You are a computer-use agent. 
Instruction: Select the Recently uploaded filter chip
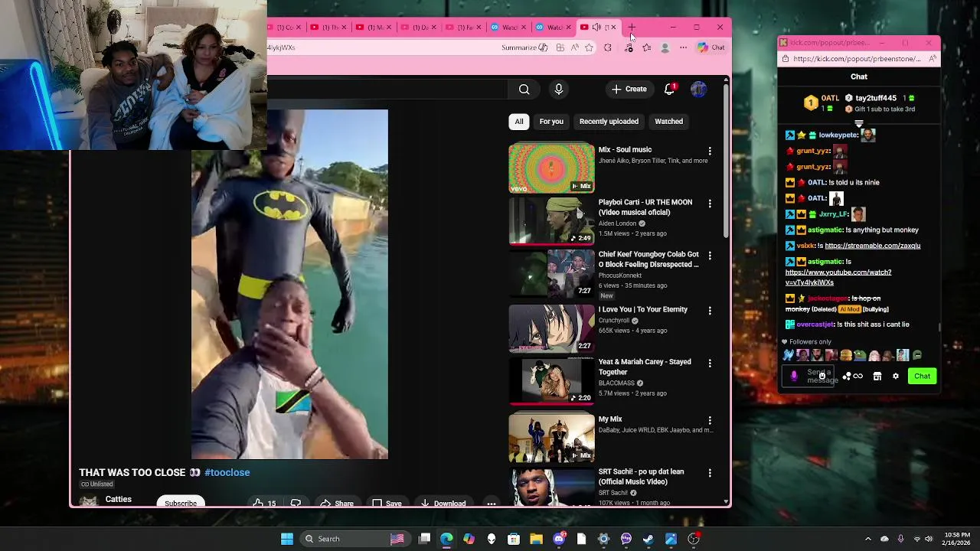coord(609,121)
